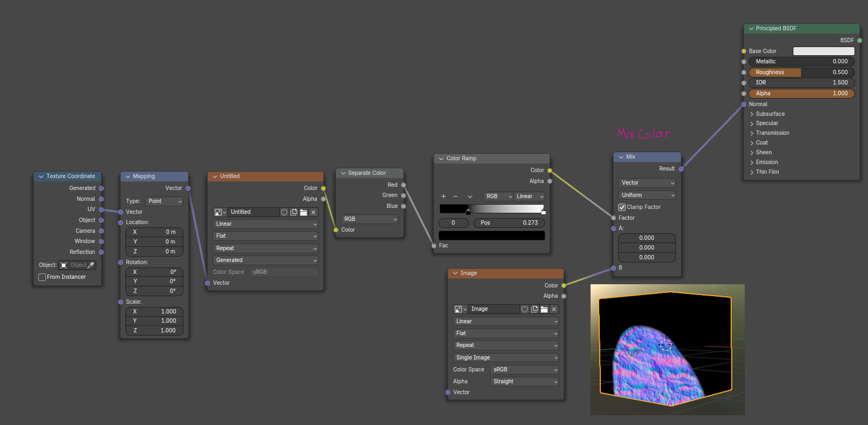This screenshot has width=868, height=425.
Task: Open Separate Color RGB mode dropdown
Action: click(x=370, y=219)
